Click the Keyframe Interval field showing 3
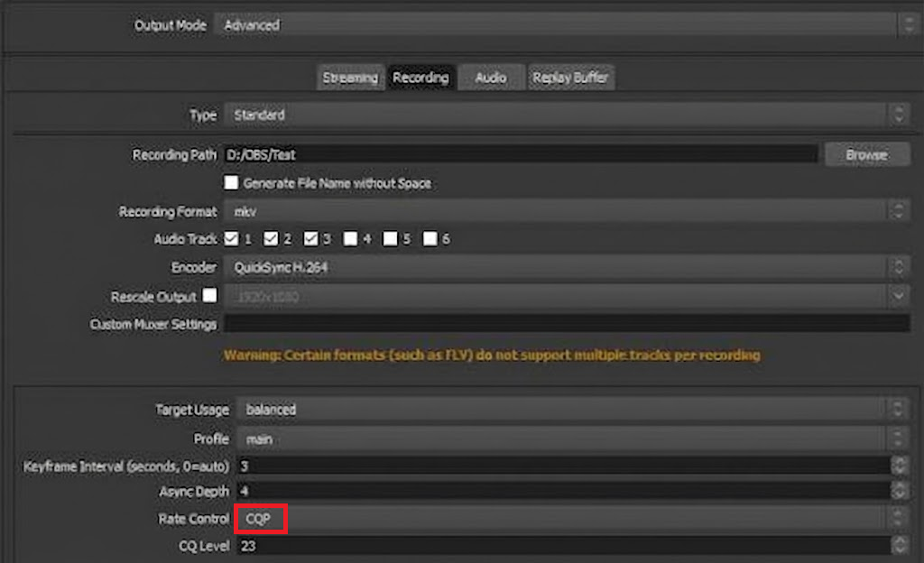The height and width of the screenshot is (563, 924). click(x=563, y=466)
